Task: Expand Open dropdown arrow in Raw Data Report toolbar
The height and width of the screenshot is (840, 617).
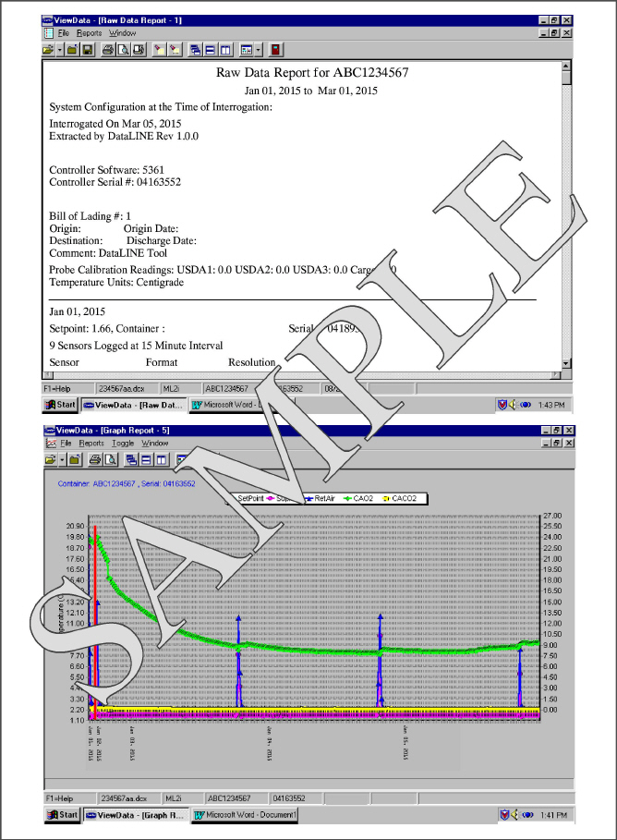Action: tap(59, 50)
